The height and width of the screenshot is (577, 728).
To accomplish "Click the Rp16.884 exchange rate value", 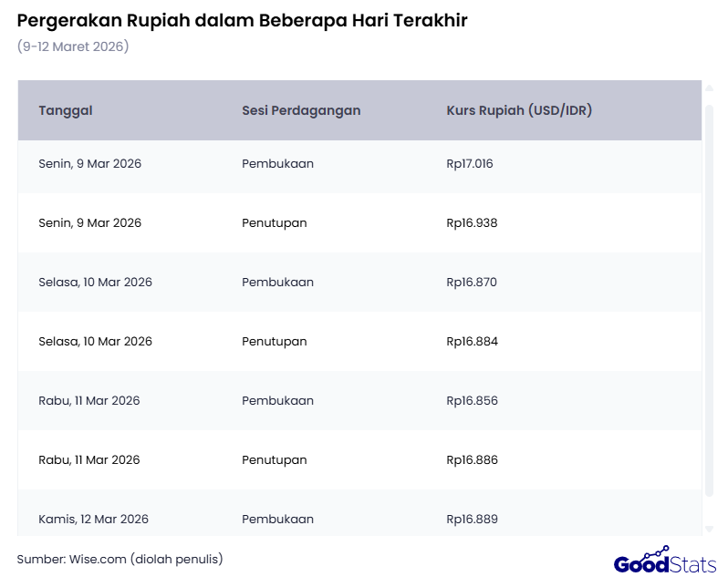I will [x=472, y=342].
